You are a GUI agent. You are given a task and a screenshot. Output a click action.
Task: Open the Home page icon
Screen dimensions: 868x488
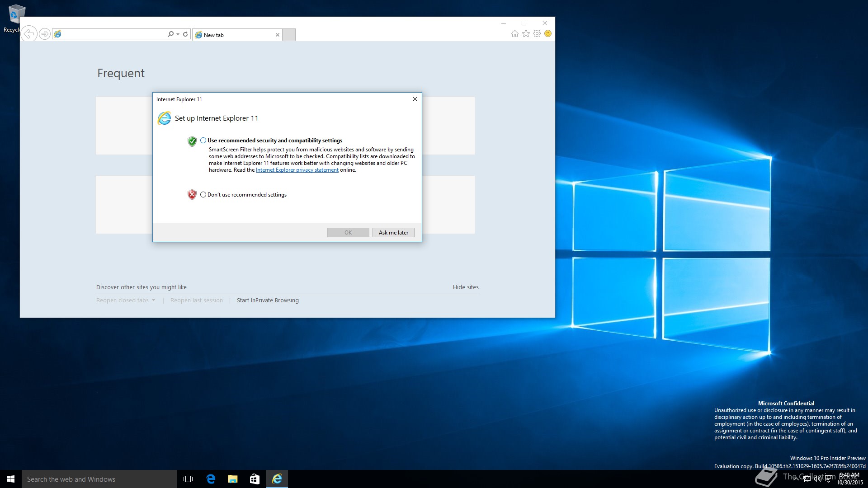click(514, 34)
